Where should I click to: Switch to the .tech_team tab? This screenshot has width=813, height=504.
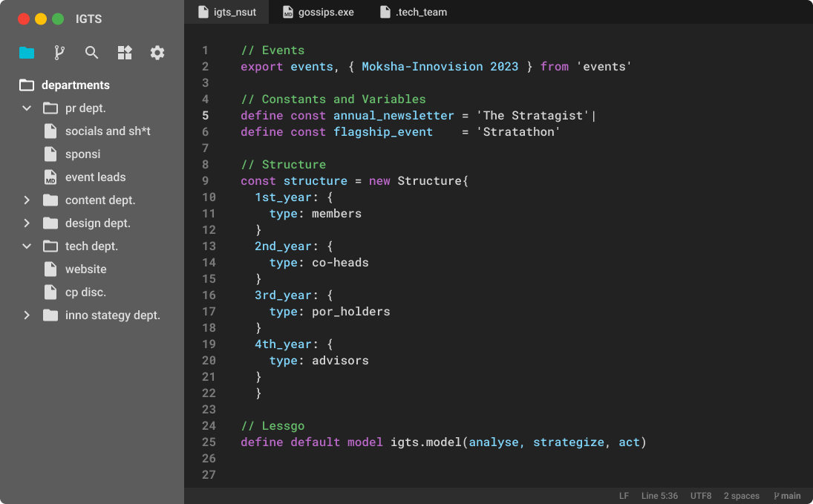[414, 12]
